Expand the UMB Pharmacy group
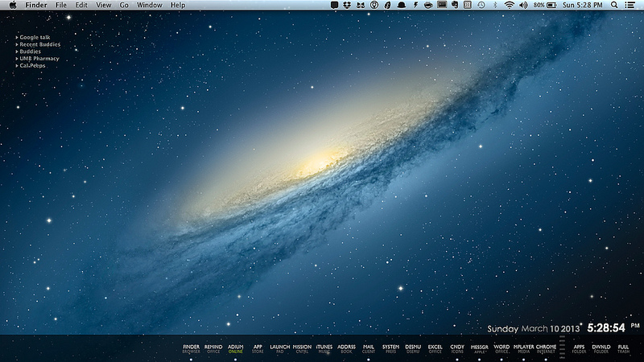Image resolution: width=644 pixels, height=362 pixels. [39, 59]
